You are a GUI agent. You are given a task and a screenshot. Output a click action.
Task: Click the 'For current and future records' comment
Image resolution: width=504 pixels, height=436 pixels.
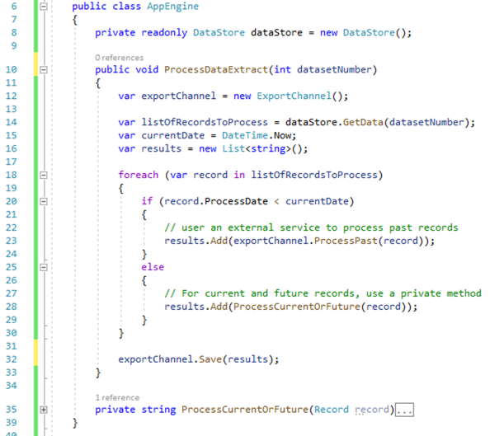coord(323,293)
